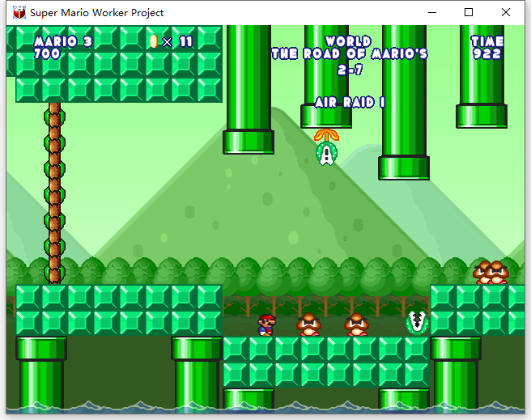Image resolution: width=531 pixels, height=420 pixels.
Task: Click the level number '2-7'
Action: 350,70
